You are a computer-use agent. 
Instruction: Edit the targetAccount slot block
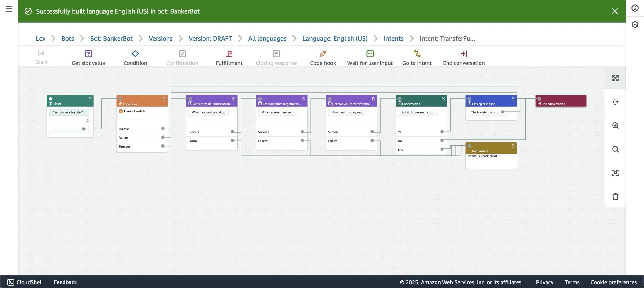(x=303, y=99)
